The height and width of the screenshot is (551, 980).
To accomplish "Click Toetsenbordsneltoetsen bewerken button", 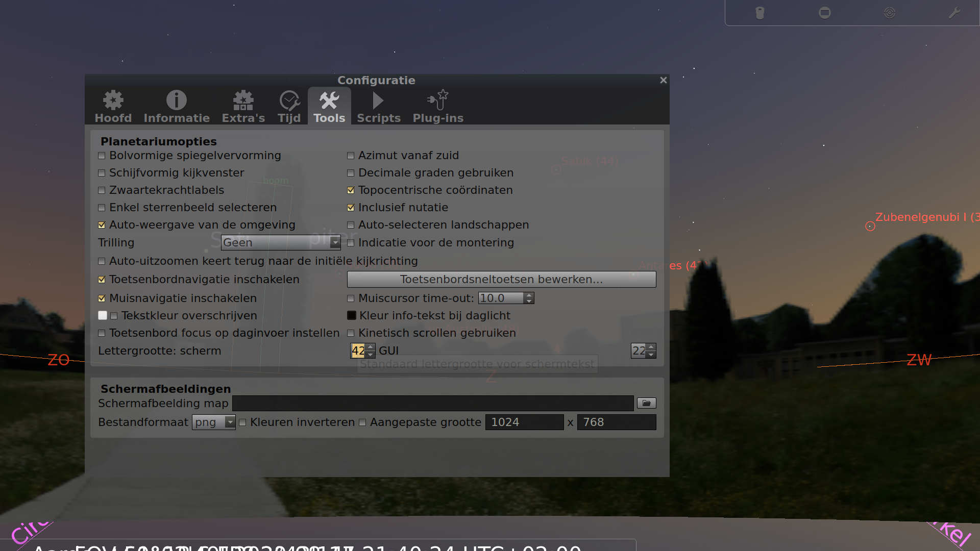I will pos(501,279).
